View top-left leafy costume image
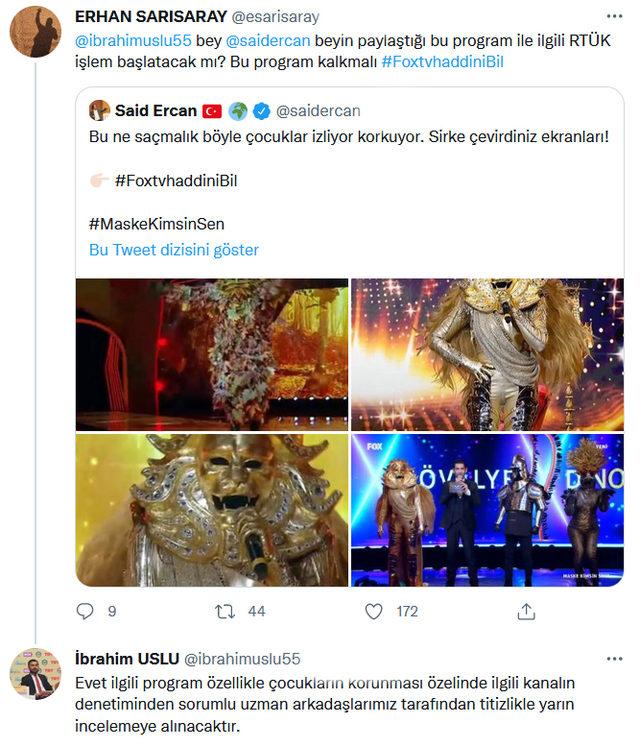640x747 pixels. [212, 353]
